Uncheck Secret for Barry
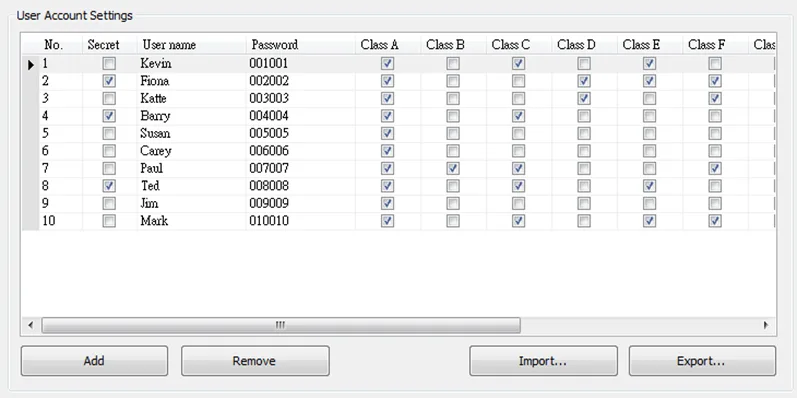Viewport: 797px width, 398px height. pos(109,116)
